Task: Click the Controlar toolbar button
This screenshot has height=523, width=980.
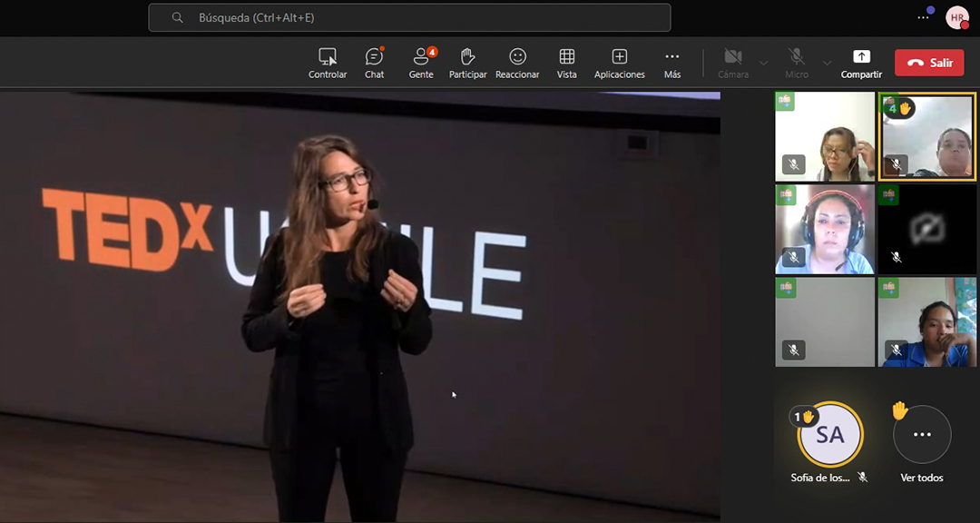Action: pyautogui.click(x=328, y=64)
